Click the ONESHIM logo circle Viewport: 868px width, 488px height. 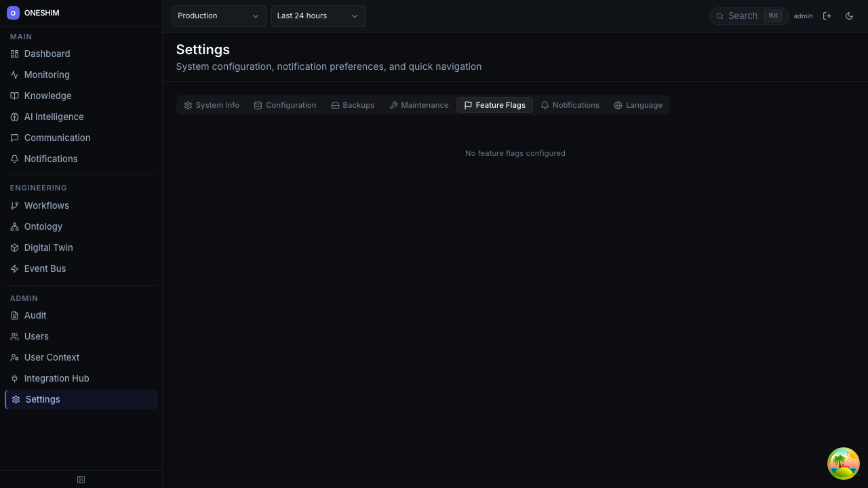pos(14,13)
